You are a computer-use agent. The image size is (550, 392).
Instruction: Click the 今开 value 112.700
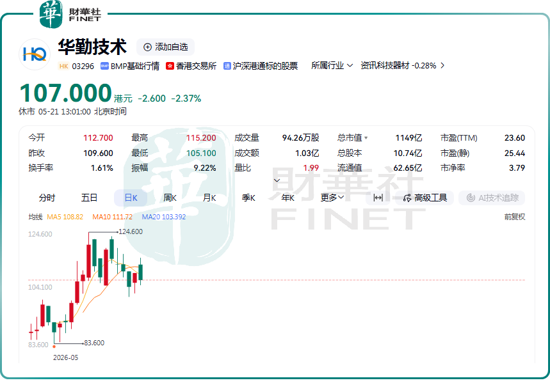[98, 138]
